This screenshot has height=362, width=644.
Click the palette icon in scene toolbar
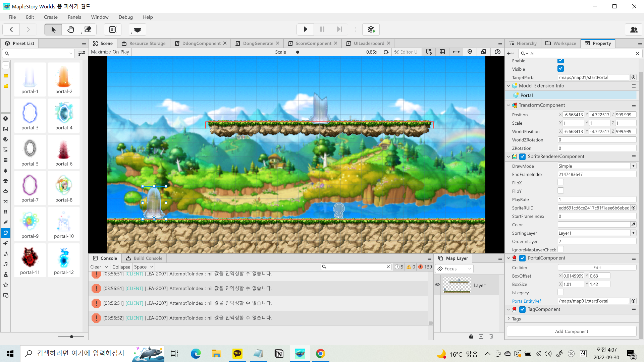[x=497, y=52]
